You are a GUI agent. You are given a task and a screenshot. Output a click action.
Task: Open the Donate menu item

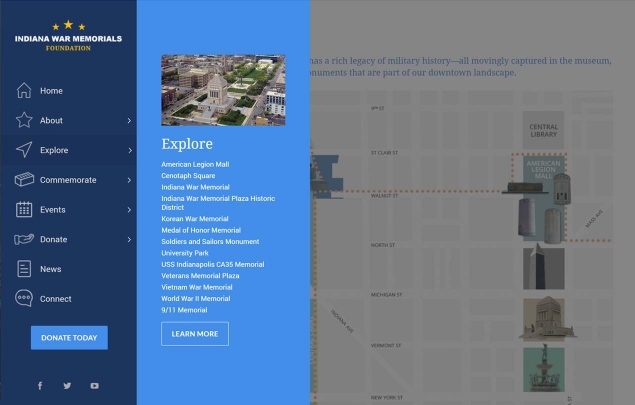coord(68,239)
